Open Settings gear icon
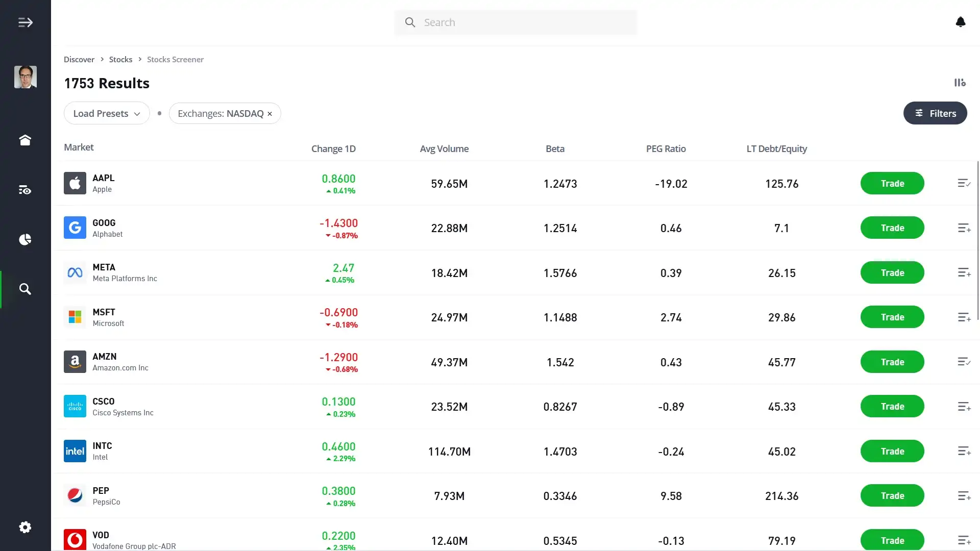This screenshot has width=980, height=551. tap(25, 527)
